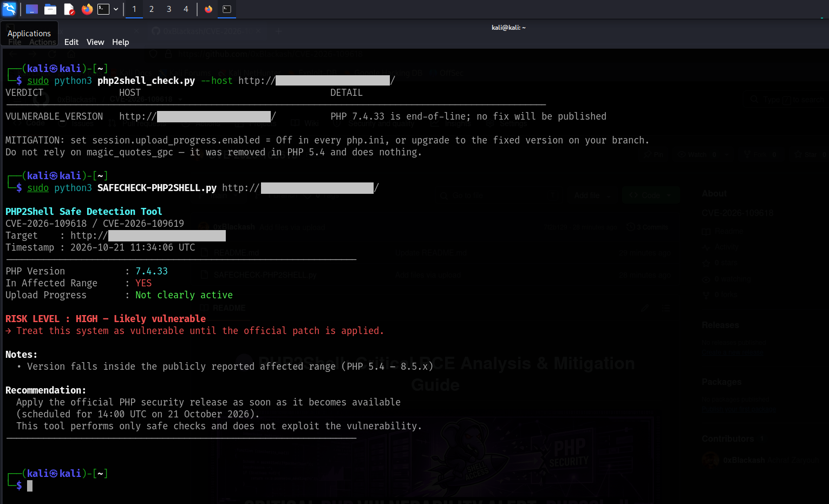829x504 pixels.
Task: Click the red 'YES' affected range value
Action: pos(143,283)
